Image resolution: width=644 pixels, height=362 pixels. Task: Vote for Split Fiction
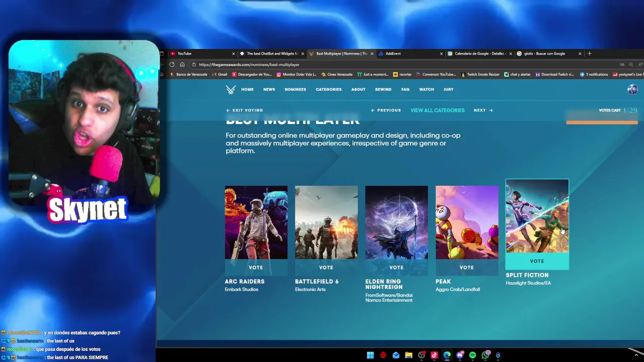click(537, 261)
